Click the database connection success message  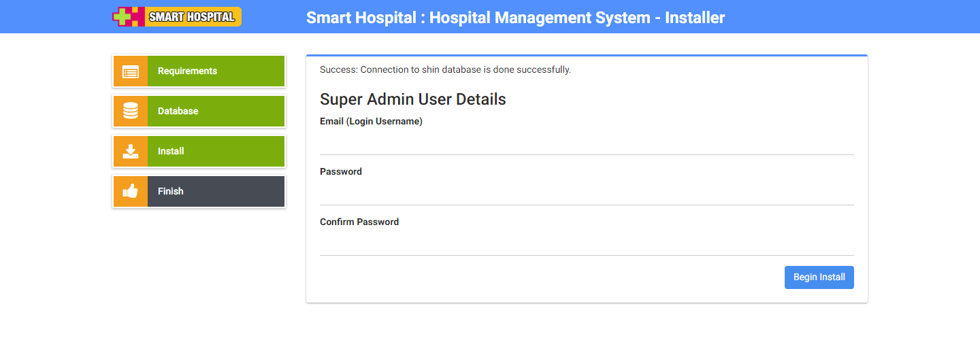pos(445,69)
